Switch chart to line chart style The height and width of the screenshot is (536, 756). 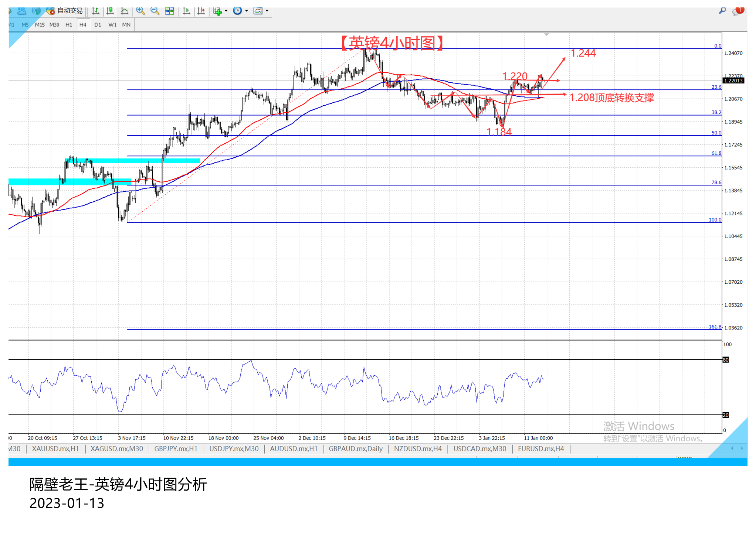coord(125,11)
